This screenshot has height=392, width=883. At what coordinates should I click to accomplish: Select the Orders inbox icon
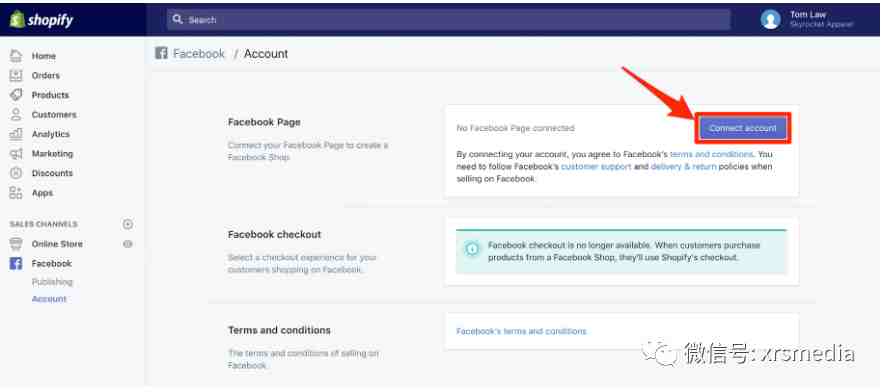click(x=16, y=75)
